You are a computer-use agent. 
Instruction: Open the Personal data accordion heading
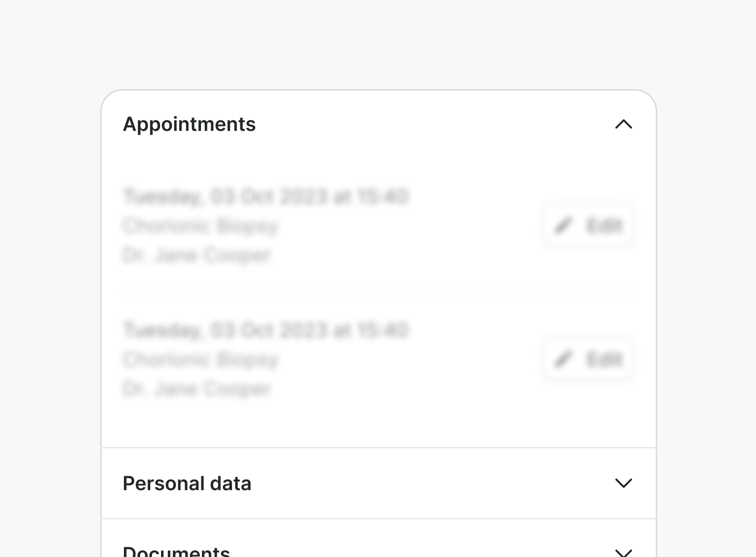187,483
